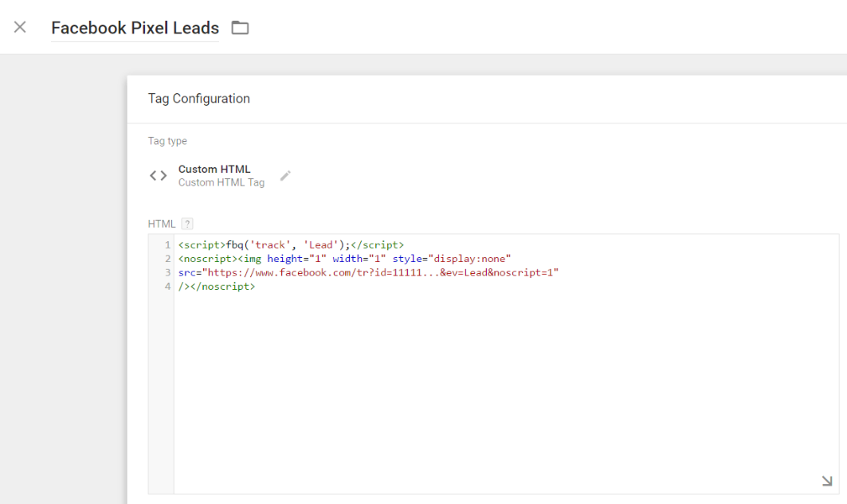This screenshot has width=847, height=504.
Task: Click the fbq track Lead script line
Action: point(291,244)
